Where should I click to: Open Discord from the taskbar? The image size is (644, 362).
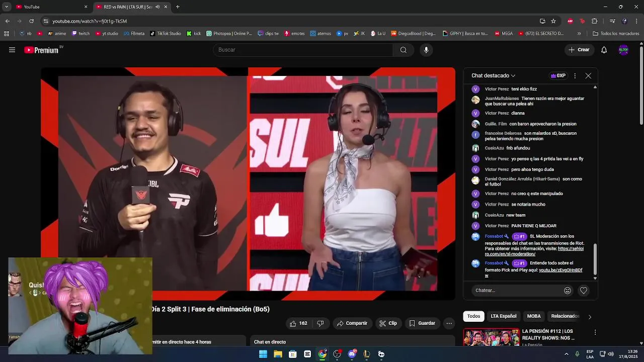tap(352, 354)
